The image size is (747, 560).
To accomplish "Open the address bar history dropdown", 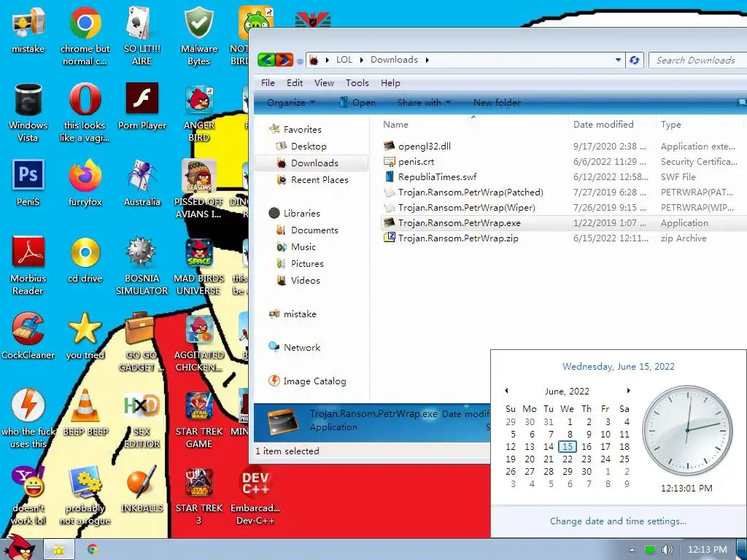I will click(x=618, y=60).
